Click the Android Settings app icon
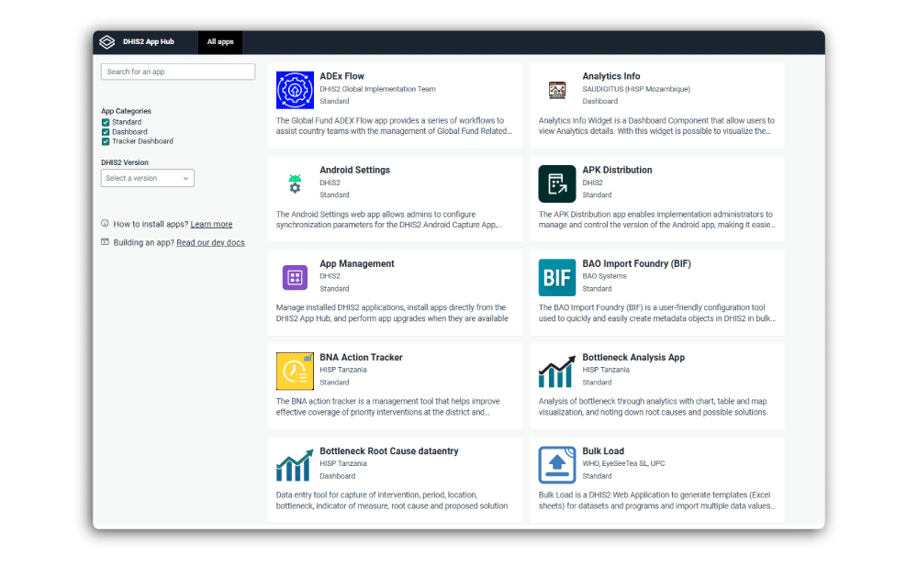 (x=295, y=183)
